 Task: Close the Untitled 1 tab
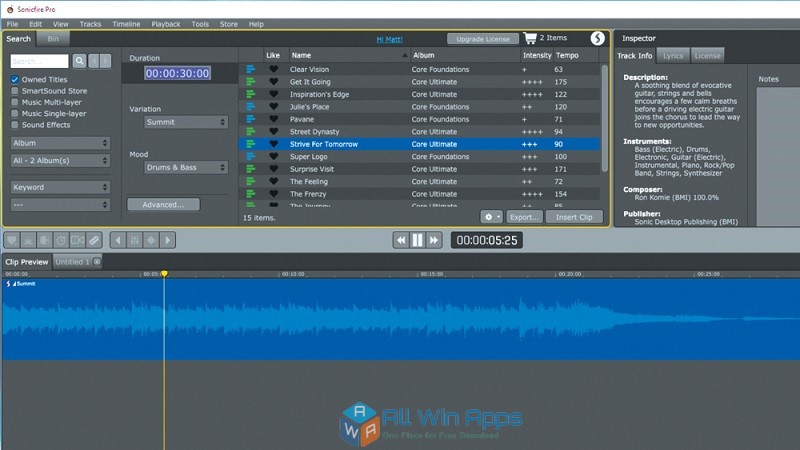coord(97,262)
